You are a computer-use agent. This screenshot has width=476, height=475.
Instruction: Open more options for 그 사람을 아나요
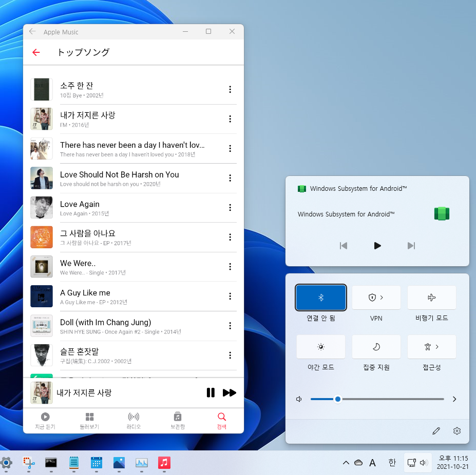point(230,237)
